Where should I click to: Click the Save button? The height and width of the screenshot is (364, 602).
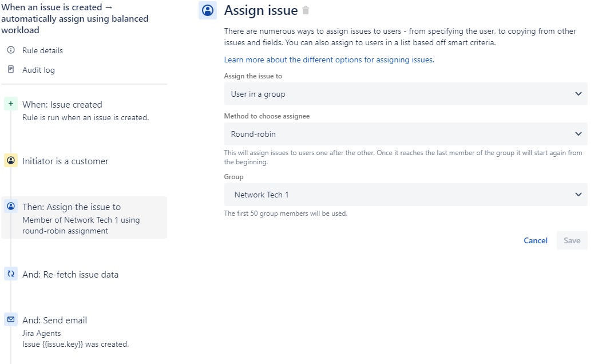(x=572, y=240)
